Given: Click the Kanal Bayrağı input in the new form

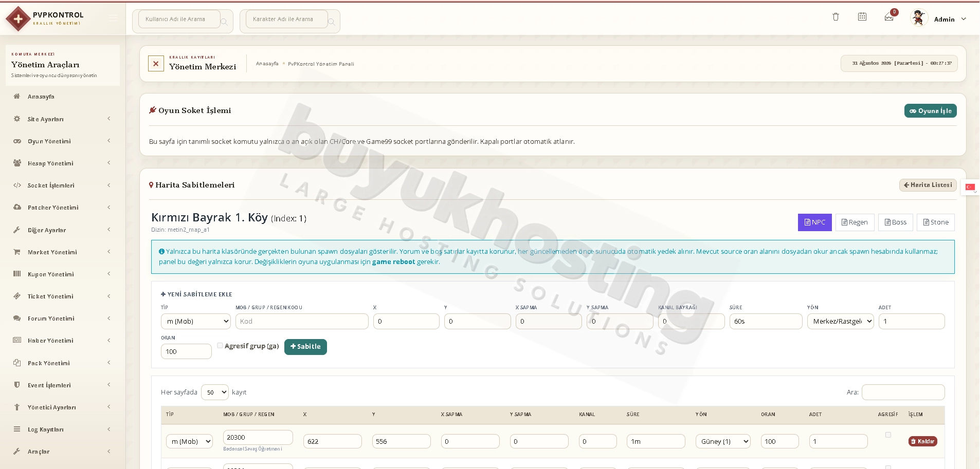Looking at the screenshot, I should click(691, 321).
